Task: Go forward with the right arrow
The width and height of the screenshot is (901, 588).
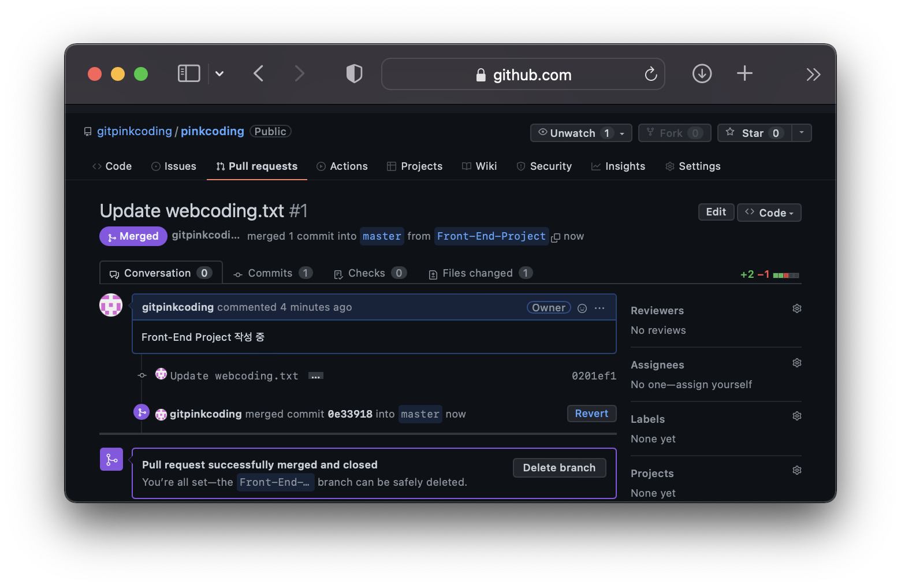Action: (299, 73)
